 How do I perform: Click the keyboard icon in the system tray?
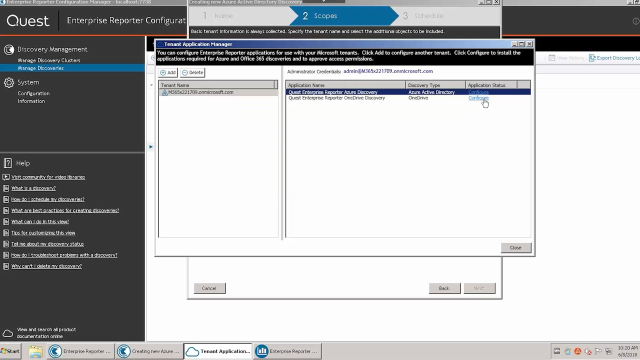click(x=557, y=351)
